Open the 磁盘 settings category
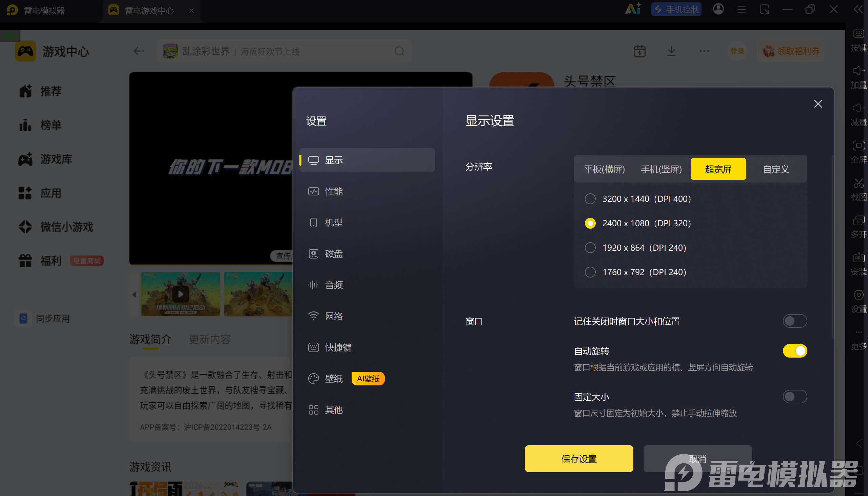Screen dimensions: 868x496 click(367, 254)
